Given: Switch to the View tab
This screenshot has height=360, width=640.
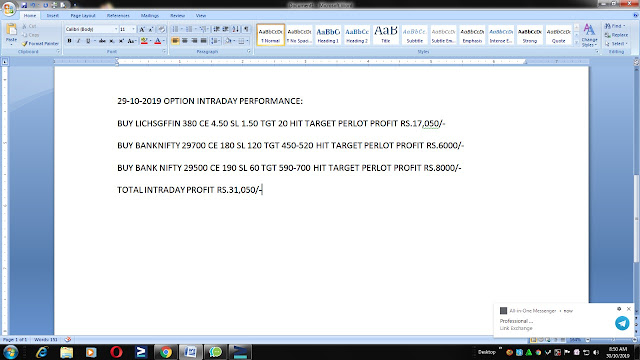Looking at the screenshot, I should pos(201,16).
